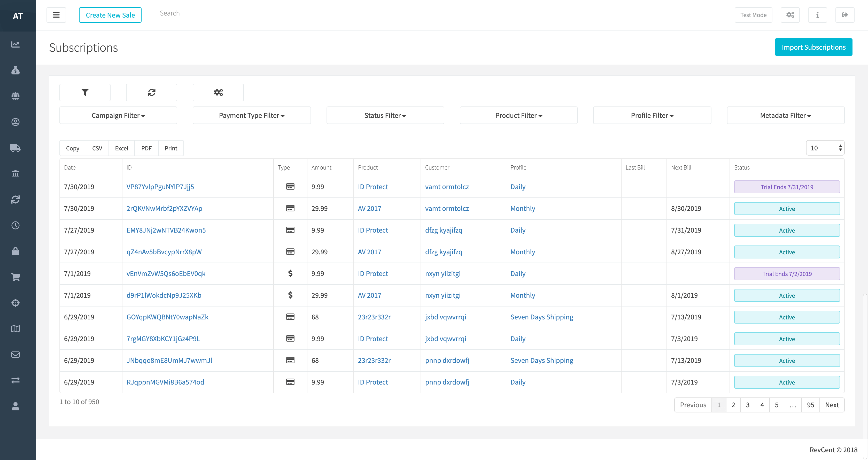Expand the Metadata Filter dropdown
Viewport: 868px width, 460px height.
785,116
